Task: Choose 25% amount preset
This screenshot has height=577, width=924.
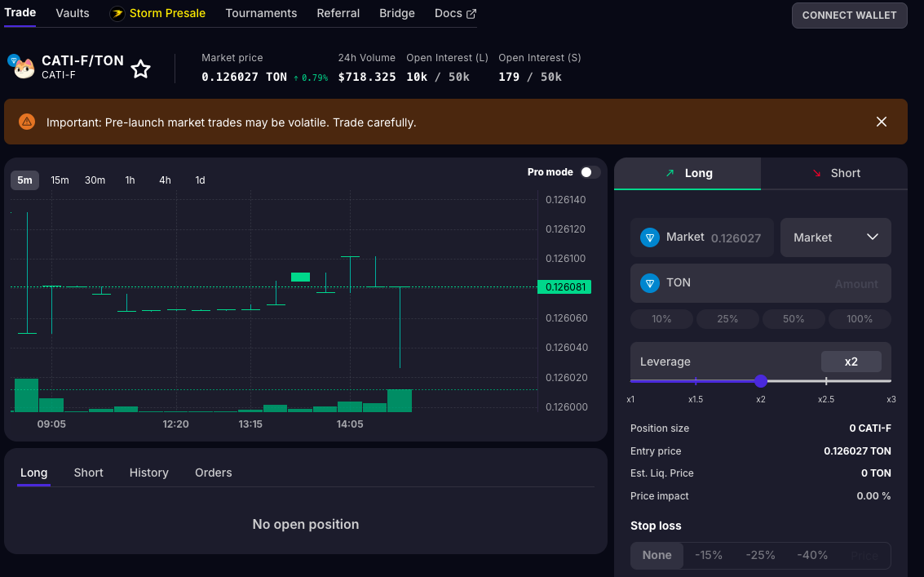Action: coord(727,319)
